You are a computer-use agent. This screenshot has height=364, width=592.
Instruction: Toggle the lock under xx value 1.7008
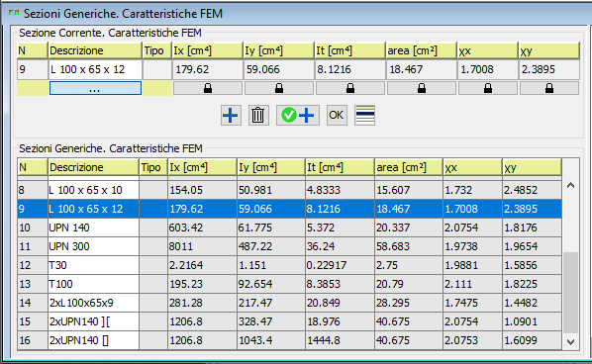click(x=488, y=88)
